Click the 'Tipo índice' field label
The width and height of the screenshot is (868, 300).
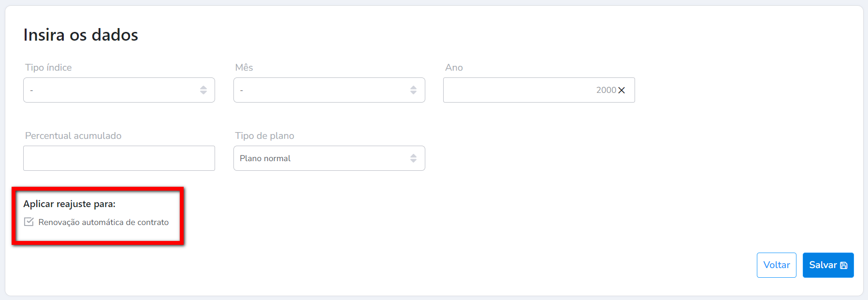click(x=48, y=68)
